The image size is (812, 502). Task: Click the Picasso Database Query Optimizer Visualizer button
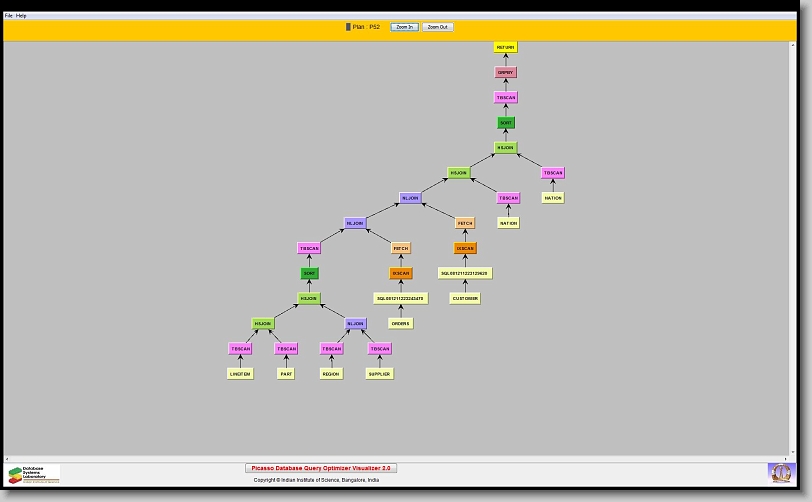coord(321,468)
